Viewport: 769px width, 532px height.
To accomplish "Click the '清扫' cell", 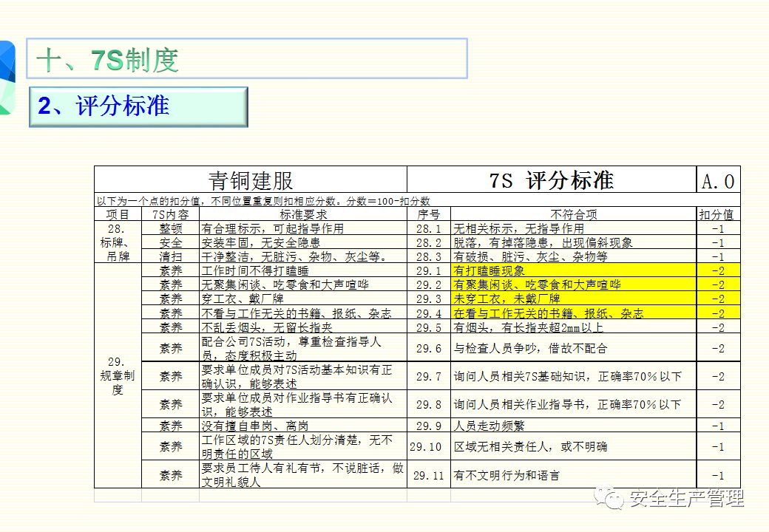I will point(170,256).
